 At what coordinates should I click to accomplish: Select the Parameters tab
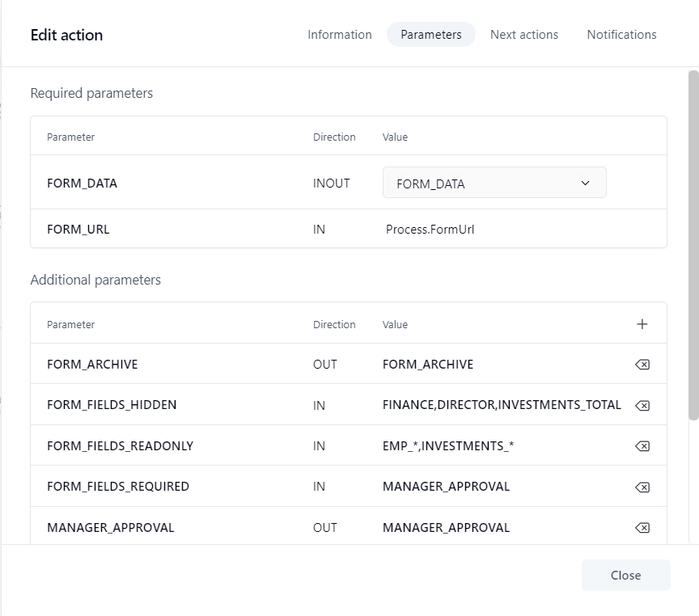[430, 35]
